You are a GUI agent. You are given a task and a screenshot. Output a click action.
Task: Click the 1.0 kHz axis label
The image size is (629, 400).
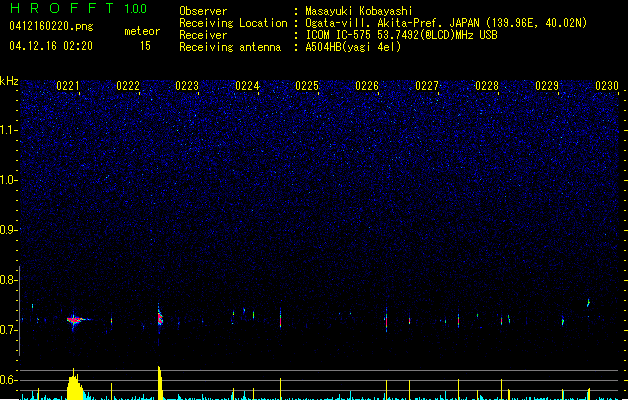[8, 180]
